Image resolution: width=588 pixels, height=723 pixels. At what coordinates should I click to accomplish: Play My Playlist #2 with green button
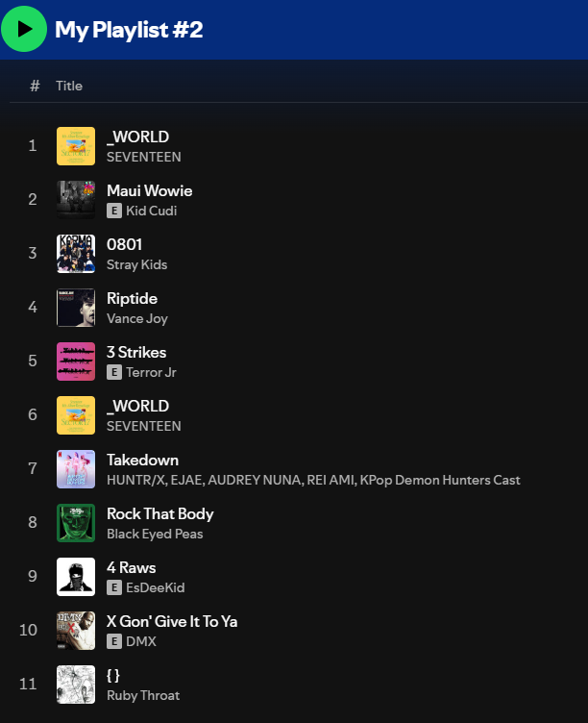(24, 29)
